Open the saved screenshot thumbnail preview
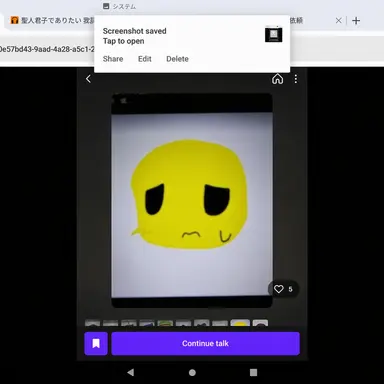 tap(274, 35)
